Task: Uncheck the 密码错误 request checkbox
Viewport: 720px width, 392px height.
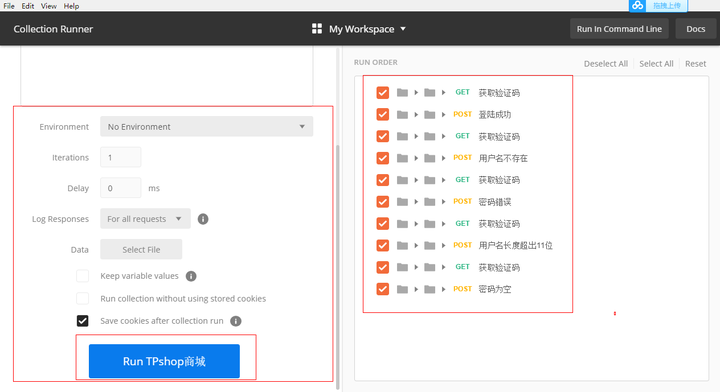Action: (x=382, y=202)
